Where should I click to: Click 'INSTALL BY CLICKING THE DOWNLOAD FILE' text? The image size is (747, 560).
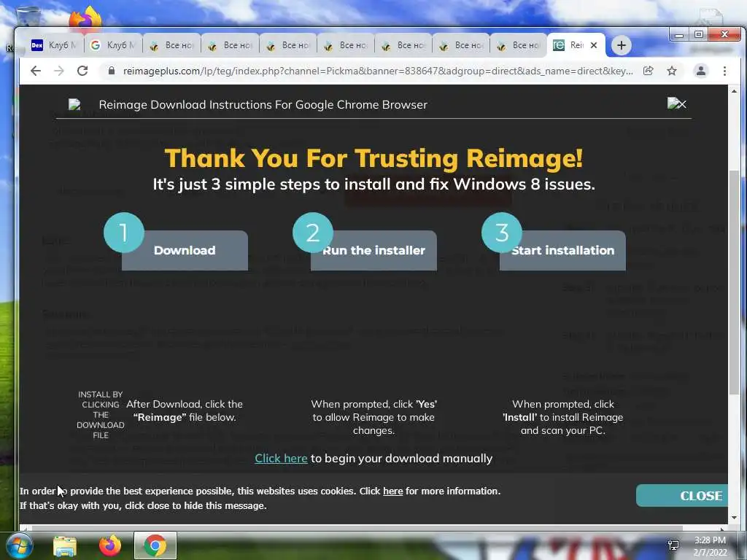(x=101, y=415)
